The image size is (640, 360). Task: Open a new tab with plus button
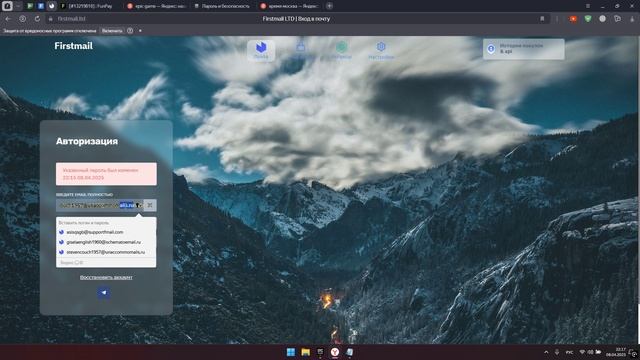pos(329,6)
